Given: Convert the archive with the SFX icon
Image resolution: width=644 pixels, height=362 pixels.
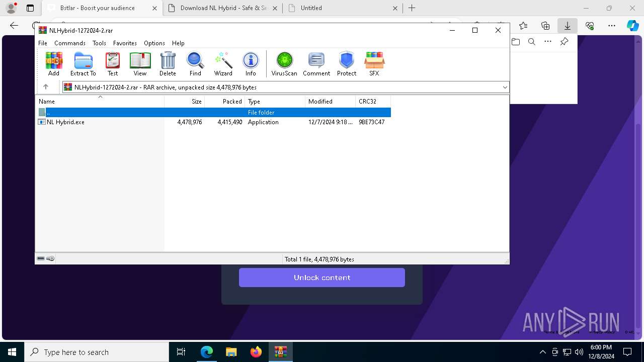Looking at the screenshot, I should [x=374, y=64].
